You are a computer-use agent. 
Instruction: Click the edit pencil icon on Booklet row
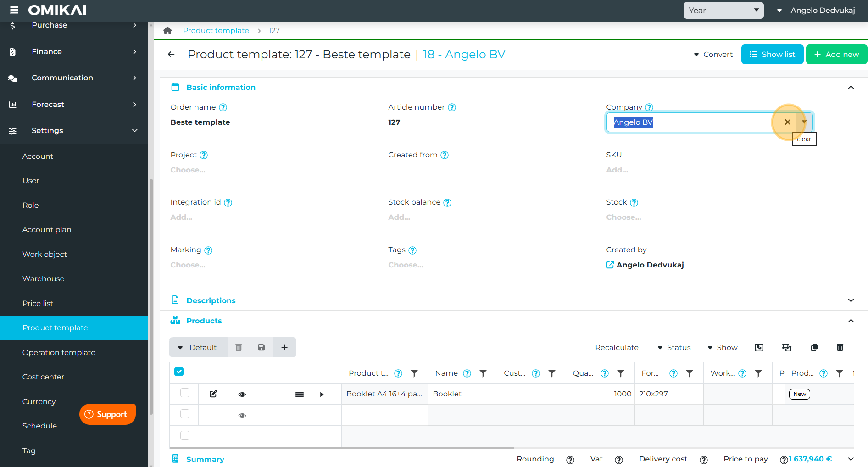[213, 394]
